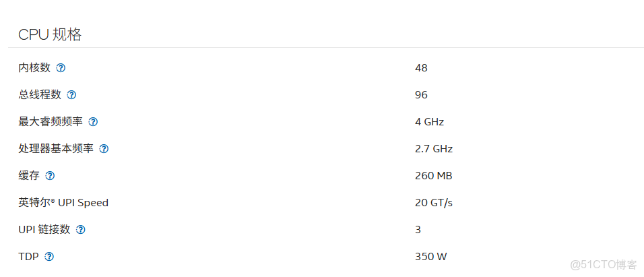644x277 pixels.
Task: Click the help icon beside 缓存
Action: tap(50, 176)
